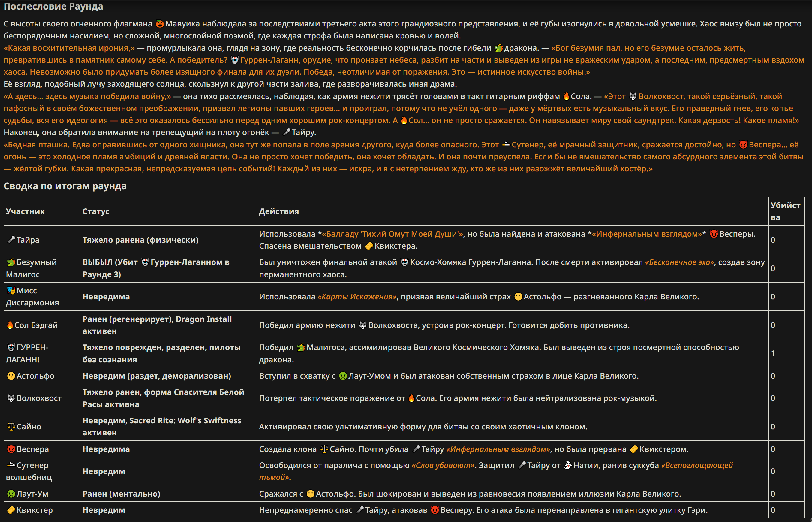Click the face emoji before ГУРРЕН-ЛАГАНН! in the participant column

[11, 347]
